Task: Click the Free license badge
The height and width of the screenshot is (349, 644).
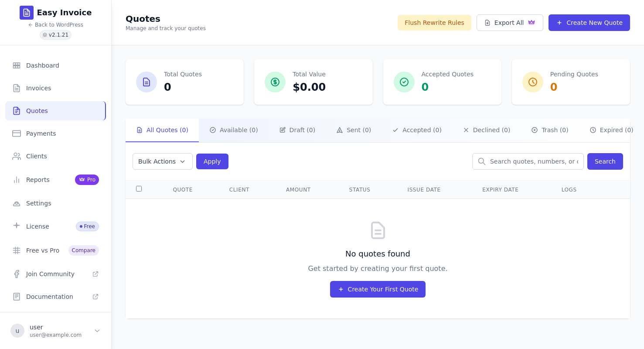Action: pyautogui.click(x=87, y=226)
